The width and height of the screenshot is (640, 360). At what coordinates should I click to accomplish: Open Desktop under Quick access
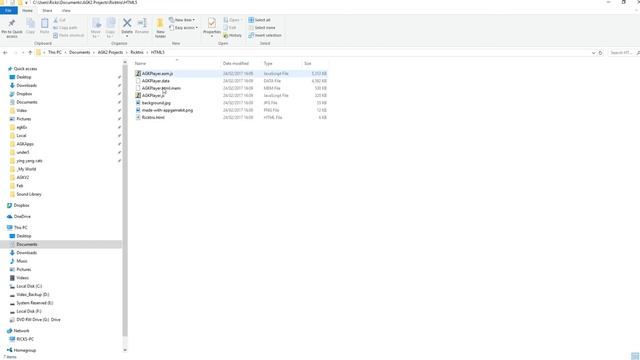(x=24, y=77)
